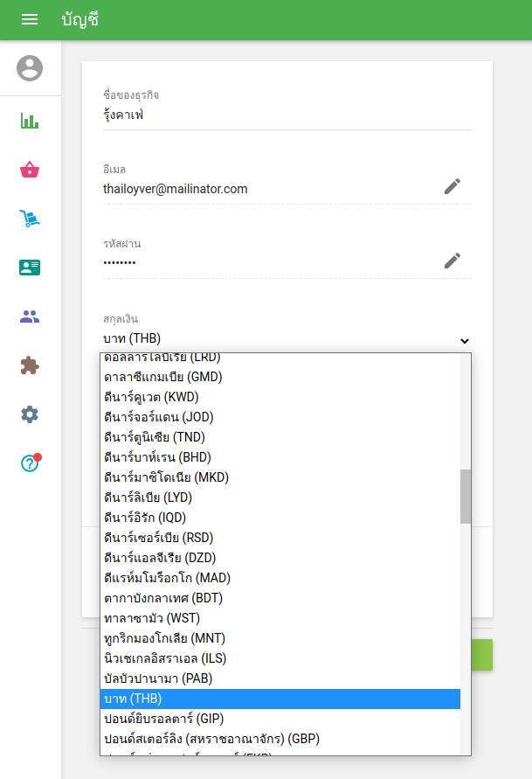Open the hamburger navigation menu
This screenshot has width=532, height=779.
pyautogui.click(x=30, y=19)
